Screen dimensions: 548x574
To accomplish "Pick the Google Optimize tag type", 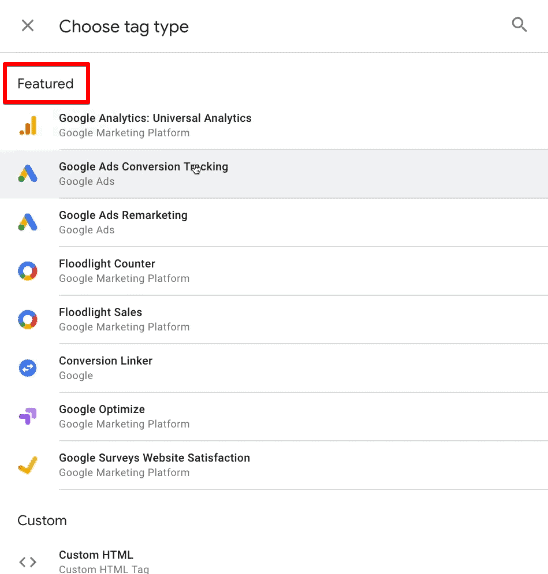I will point(274,416).
